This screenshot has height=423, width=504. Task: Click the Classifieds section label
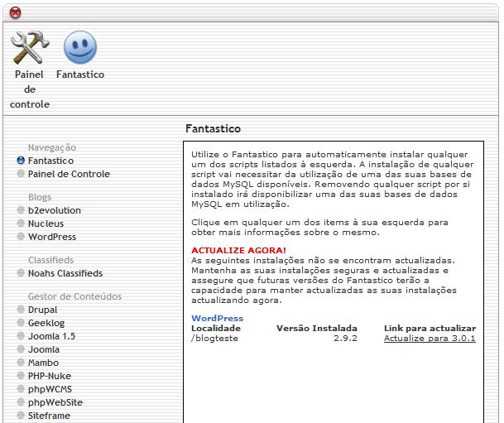click(50, 260)
